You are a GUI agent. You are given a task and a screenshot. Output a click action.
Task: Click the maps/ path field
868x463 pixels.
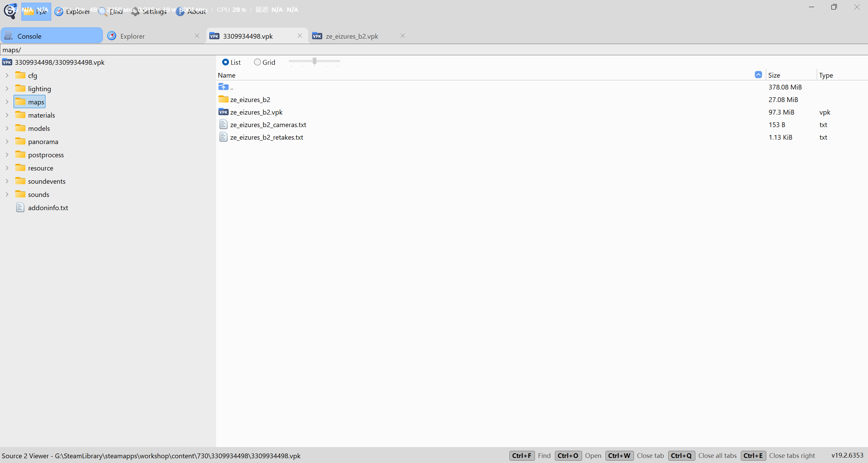pyautogui.click(x=434, y=50)
